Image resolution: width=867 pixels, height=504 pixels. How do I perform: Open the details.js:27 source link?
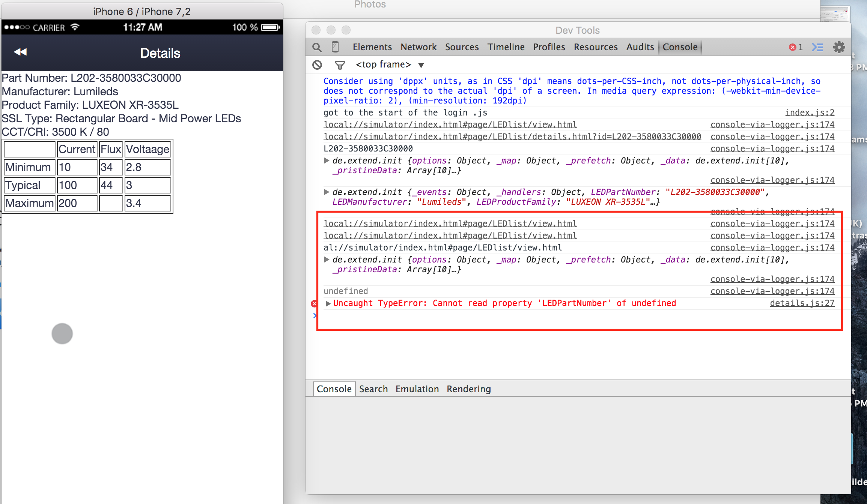click(802, 303)
